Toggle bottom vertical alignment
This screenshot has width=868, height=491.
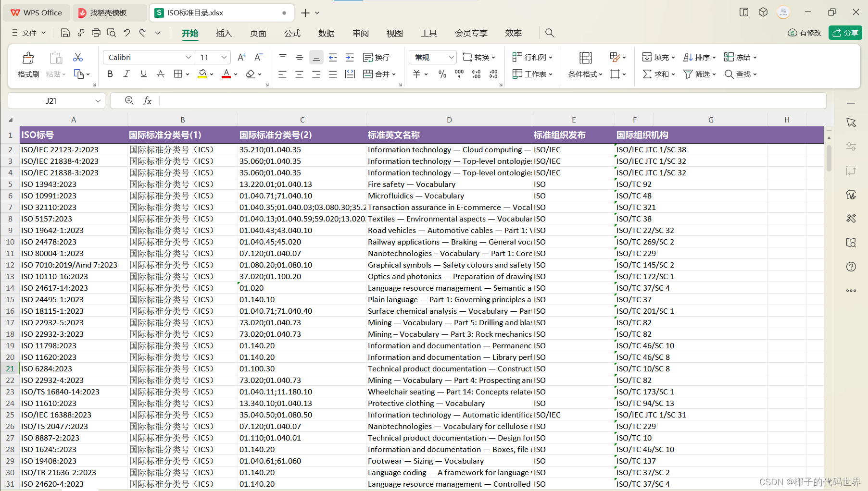pos(316,57)
